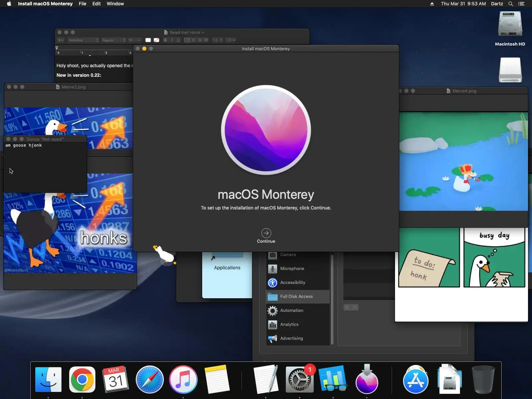532x399 pixels.
Task: Click the Meme2.png window title
Action: [73, 87]
